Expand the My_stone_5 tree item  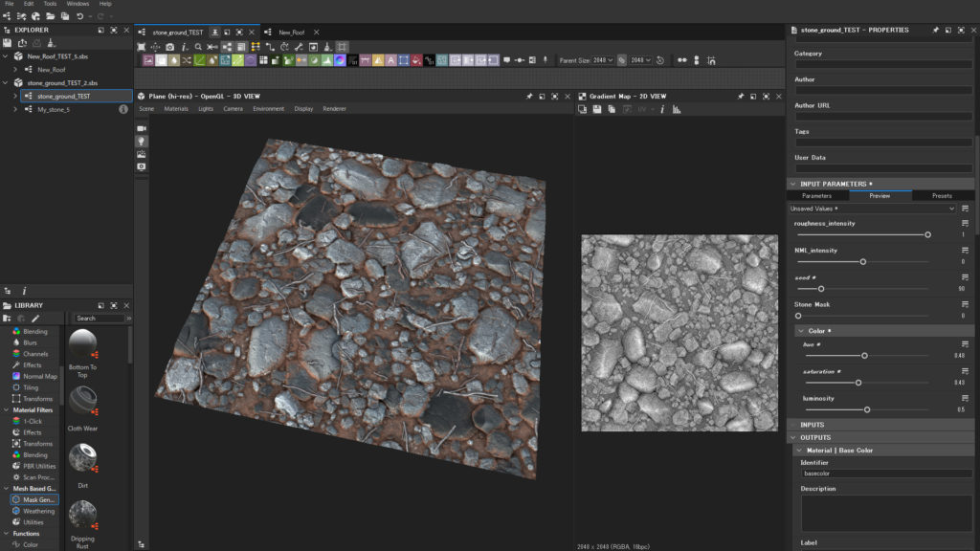15,110
